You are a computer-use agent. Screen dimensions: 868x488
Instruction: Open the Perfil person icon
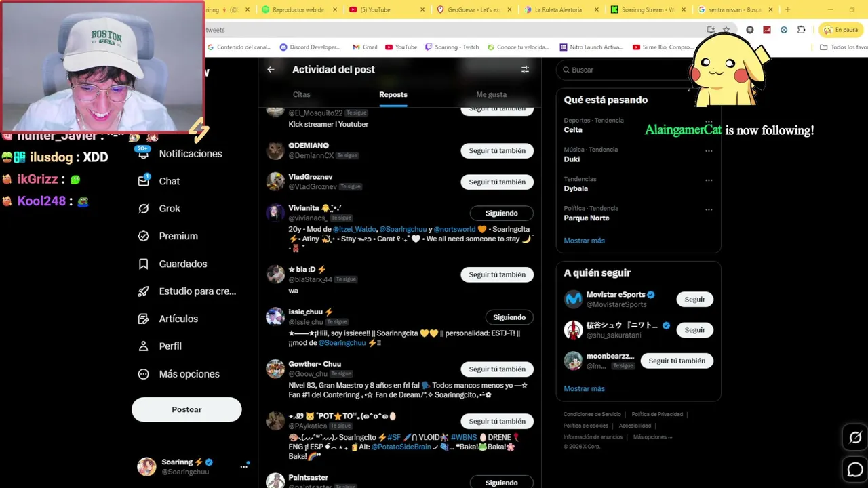(143, 346)
